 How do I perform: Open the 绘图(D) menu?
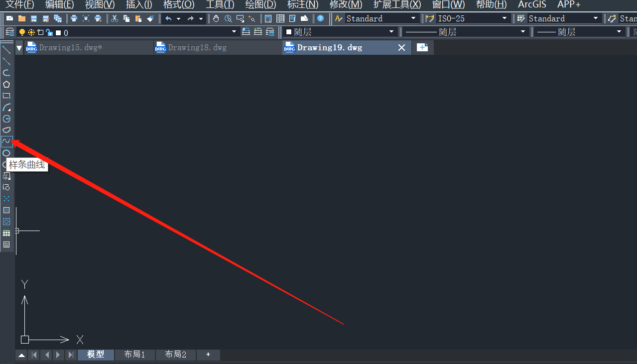260,4
